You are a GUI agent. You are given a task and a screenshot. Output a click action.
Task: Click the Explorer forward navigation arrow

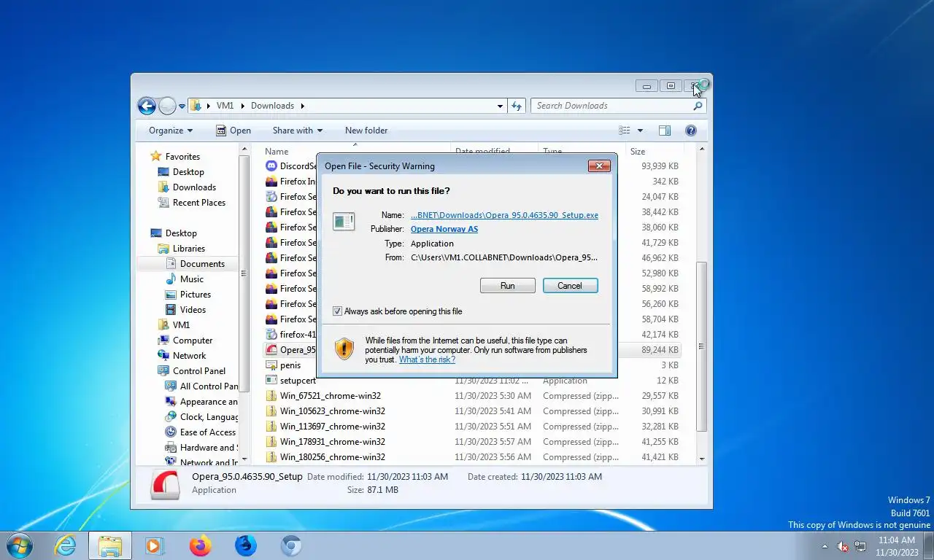click(x=167, y=106)
